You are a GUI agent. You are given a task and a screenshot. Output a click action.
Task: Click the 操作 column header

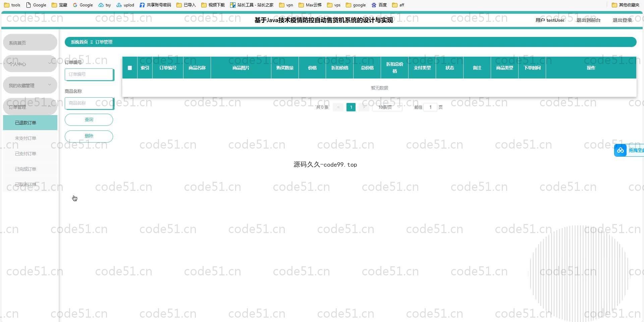point(591,68)
